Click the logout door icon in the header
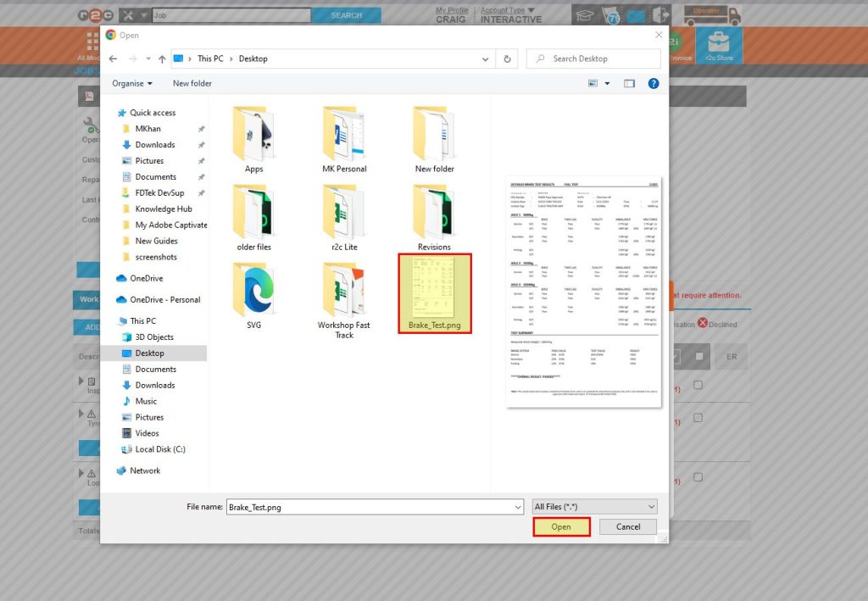Screen dimensions: 868x601 (x=659, y=14)
